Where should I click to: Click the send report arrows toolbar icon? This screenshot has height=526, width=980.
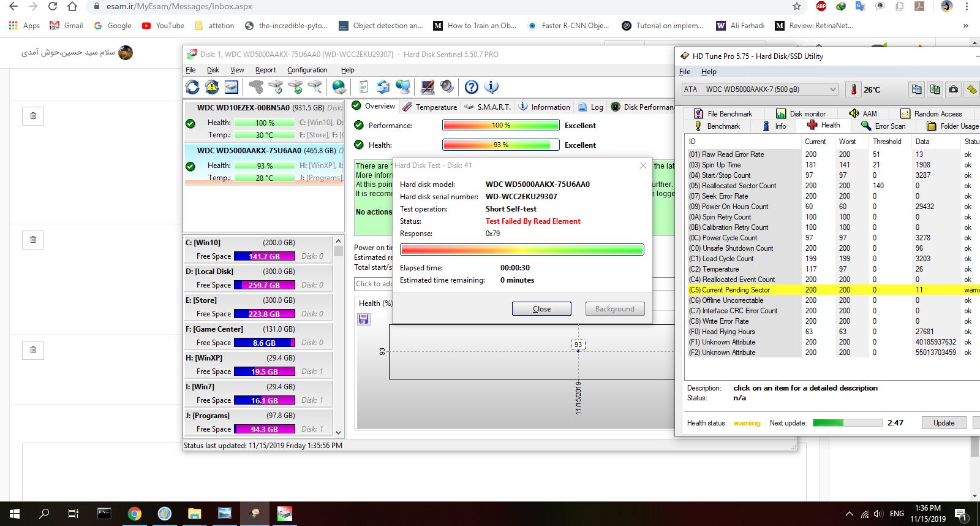383,87
